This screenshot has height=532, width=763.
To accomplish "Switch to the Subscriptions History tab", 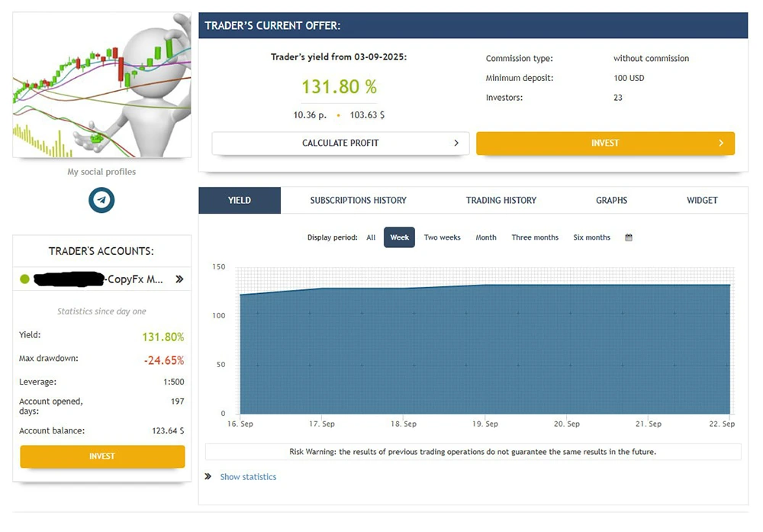I will (x=357, y=200).
